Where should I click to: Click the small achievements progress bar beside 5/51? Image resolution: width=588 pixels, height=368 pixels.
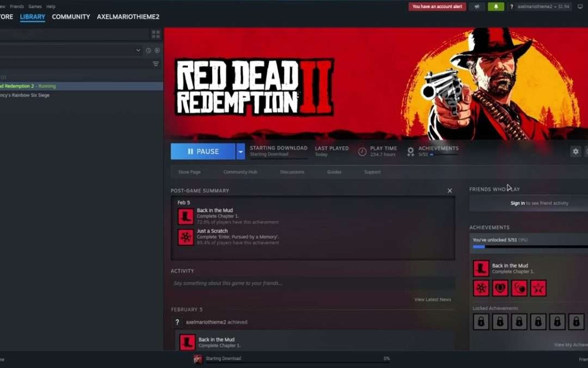(444, 154)
